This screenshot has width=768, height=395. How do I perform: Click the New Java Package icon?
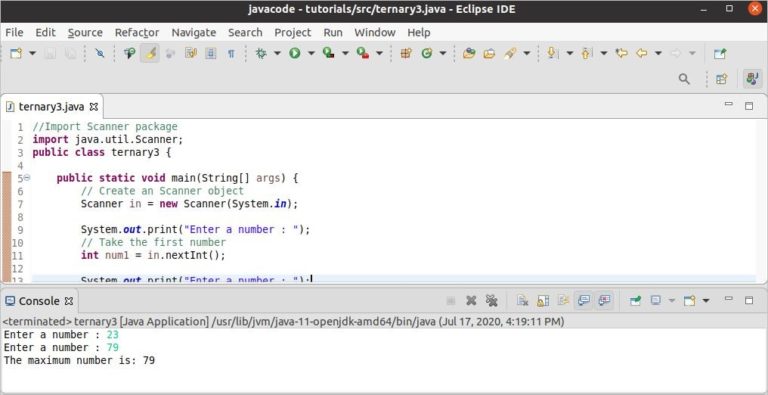[406, 53]
